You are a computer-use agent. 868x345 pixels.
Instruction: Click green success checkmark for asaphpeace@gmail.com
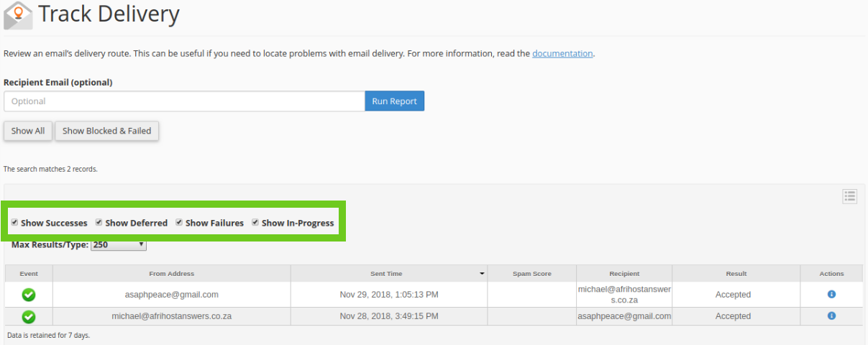[29, 295]
